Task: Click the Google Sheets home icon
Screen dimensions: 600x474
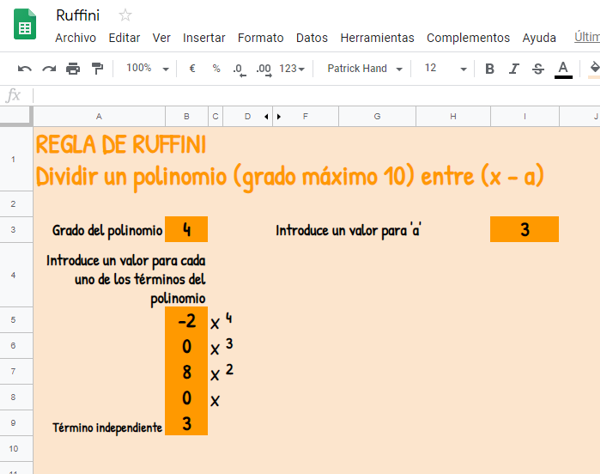Action: tap(25, 24)
